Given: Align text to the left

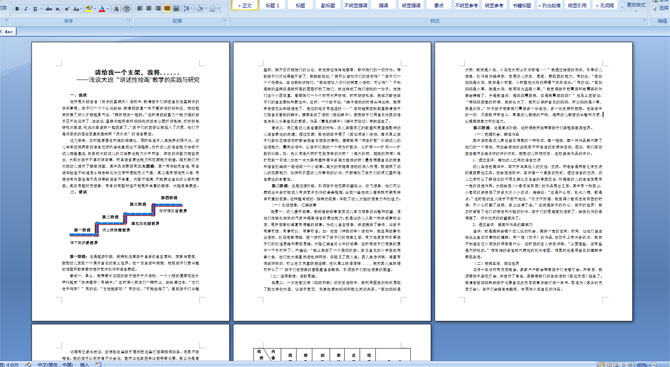Looking at the screenshot, I should point(140,8).
